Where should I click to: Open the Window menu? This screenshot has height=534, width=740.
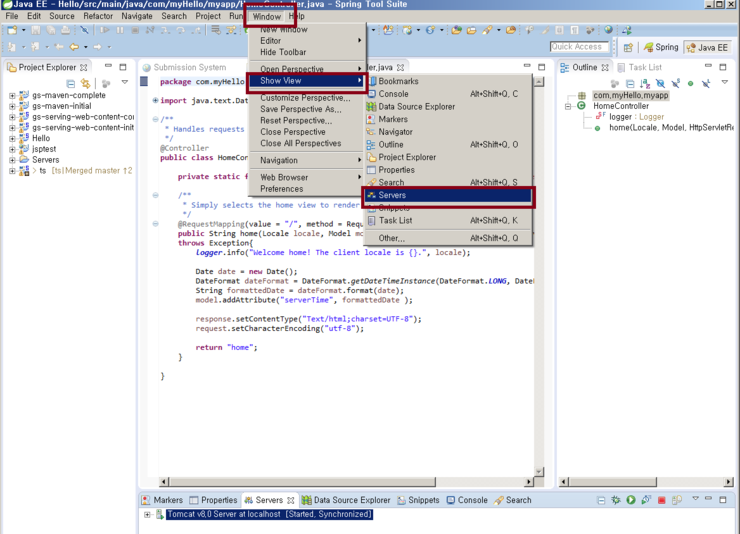pos(267,17)
